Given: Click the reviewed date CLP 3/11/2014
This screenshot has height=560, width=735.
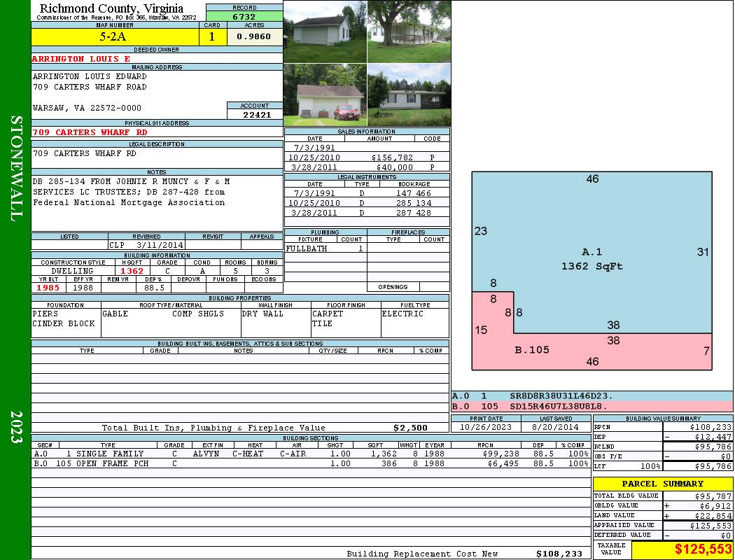Looking at the screenshot, I should coord(146,245).
